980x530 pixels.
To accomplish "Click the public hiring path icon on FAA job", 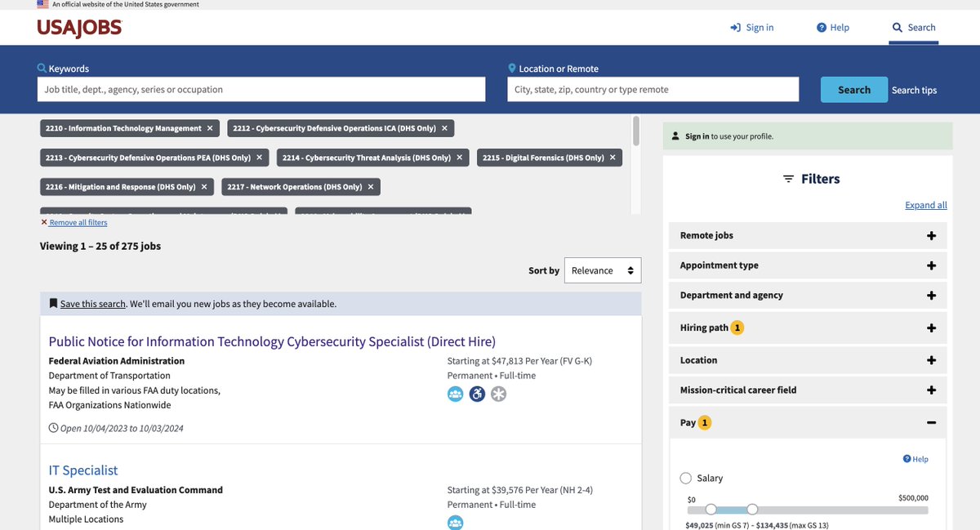I will 456,394.
